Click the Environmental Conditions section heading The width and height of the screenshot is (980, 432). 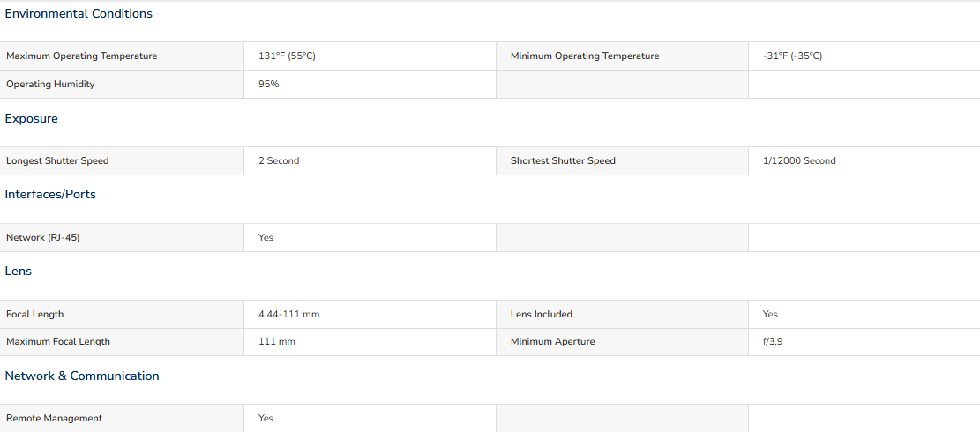[x=79, y=14]
